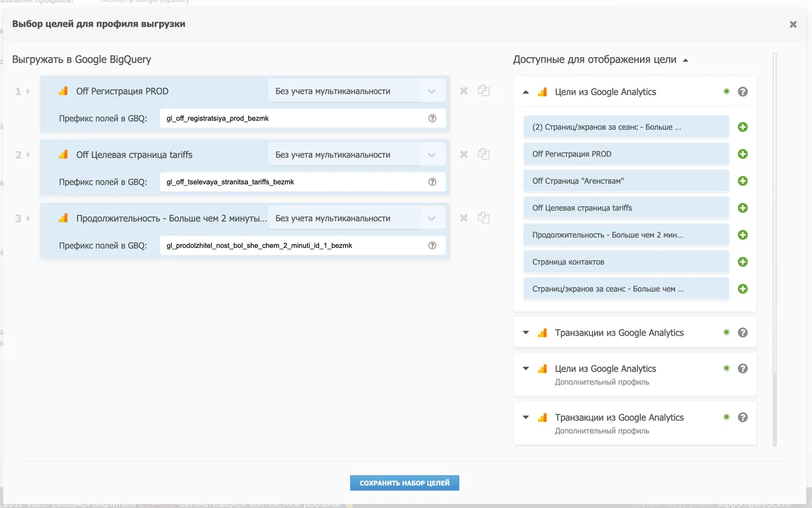Edit prefix field gl_off_tselevaya_stranitsa_tariffs_bezmk
This screenshot has height=508, width=812.
click(303, 181)
